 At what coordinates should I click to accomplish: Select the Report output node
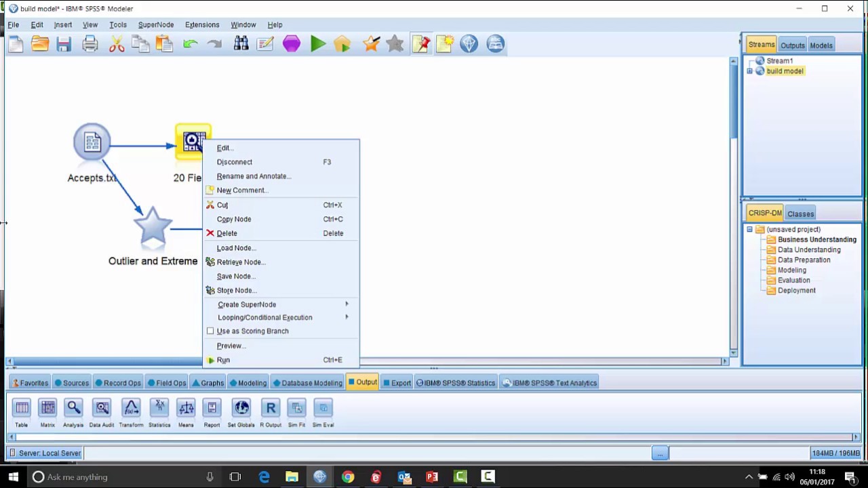(x=212, y=413)
